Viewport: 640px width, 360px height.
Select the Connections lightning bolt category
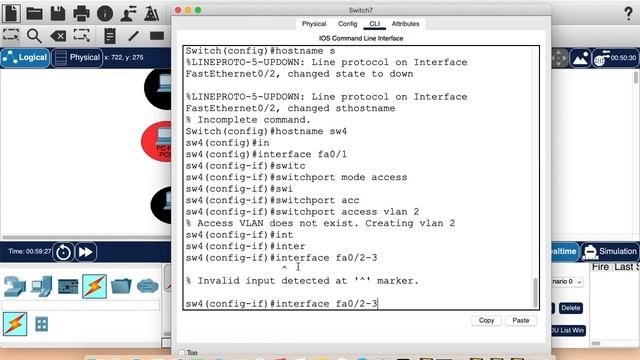click(94, 286)
